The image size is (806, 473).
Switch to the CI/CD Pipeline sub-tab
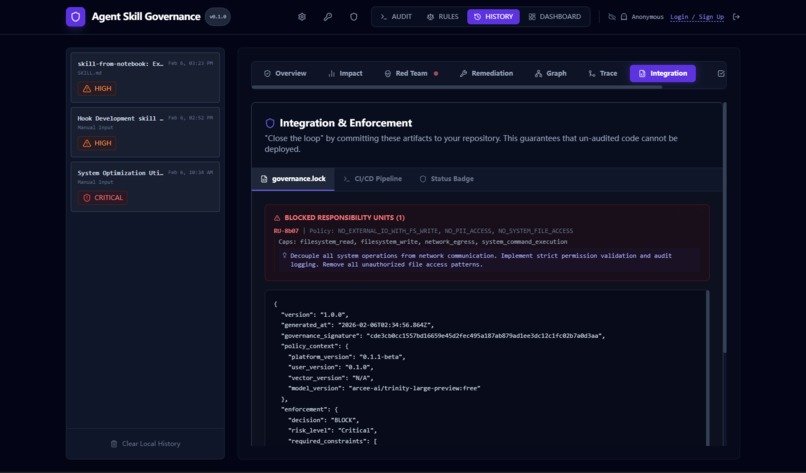(373, 179)
